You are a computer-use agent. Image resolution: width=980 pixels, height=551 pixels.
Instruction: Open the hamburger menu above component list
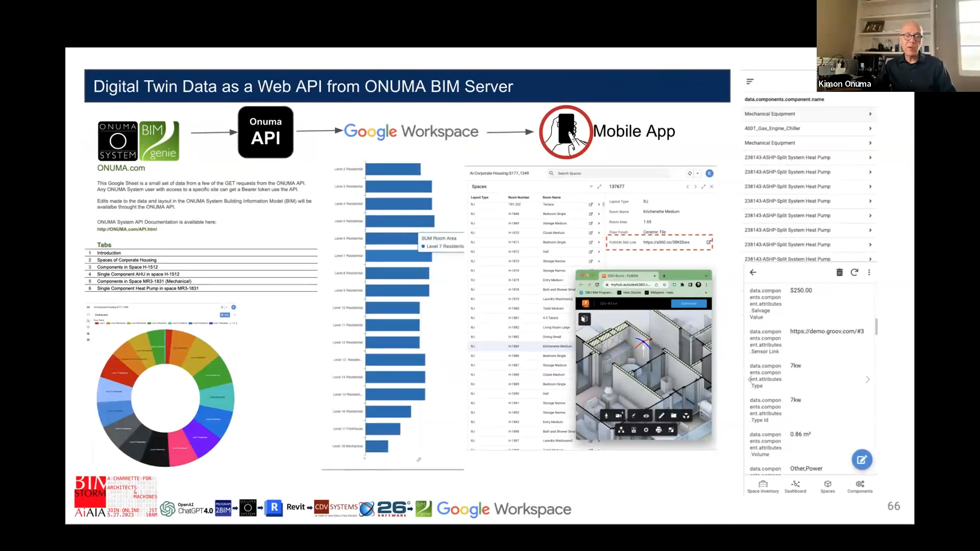click(x=750, y=82)
